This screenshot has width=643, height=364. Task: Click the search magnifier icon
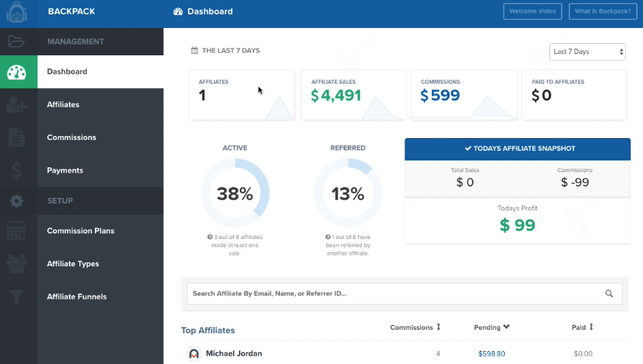(609, 294)
